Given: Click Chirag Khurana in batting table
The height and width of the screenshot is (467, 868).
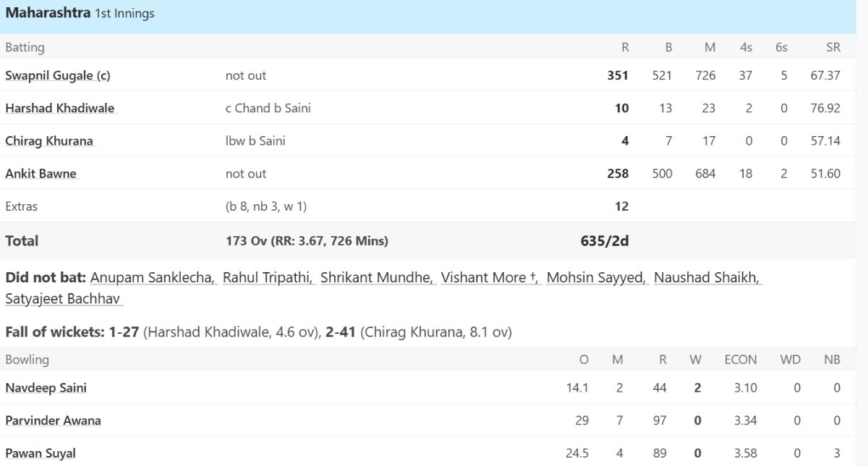Looking at the screenshot, I should pyautogui.click(x=50, y=140).
